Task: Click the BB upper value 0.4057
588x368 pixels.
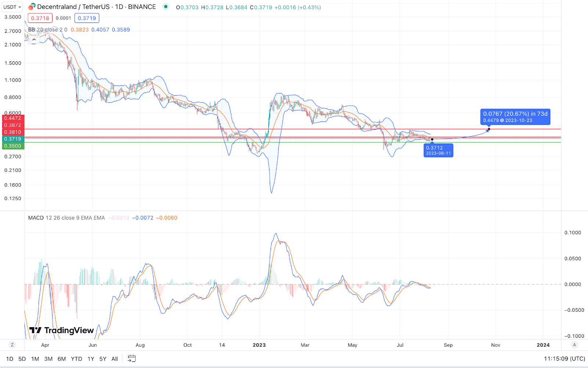Action: coord(100,30)
